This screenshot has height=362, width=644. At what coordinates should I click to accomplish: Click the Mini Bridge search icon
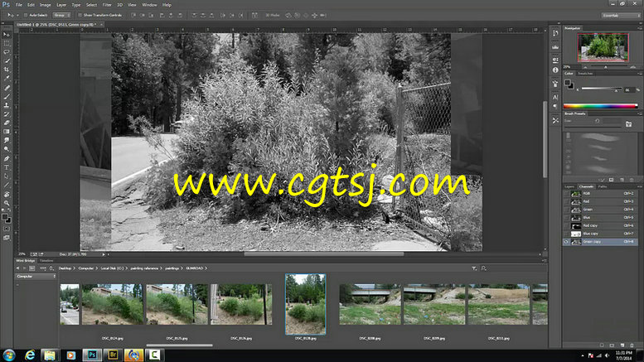click(483, 268)
